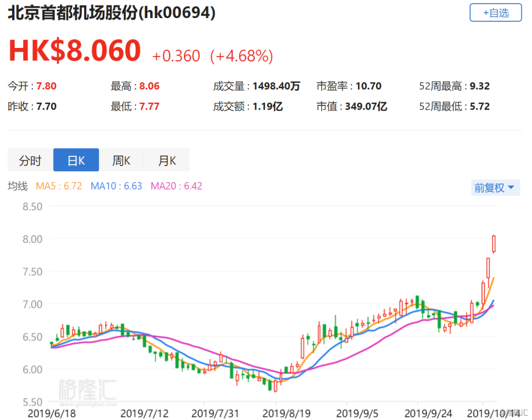Click the 6.00 y-axis price label
This screenshot has height=420, width=532.
tap(32, 369)
